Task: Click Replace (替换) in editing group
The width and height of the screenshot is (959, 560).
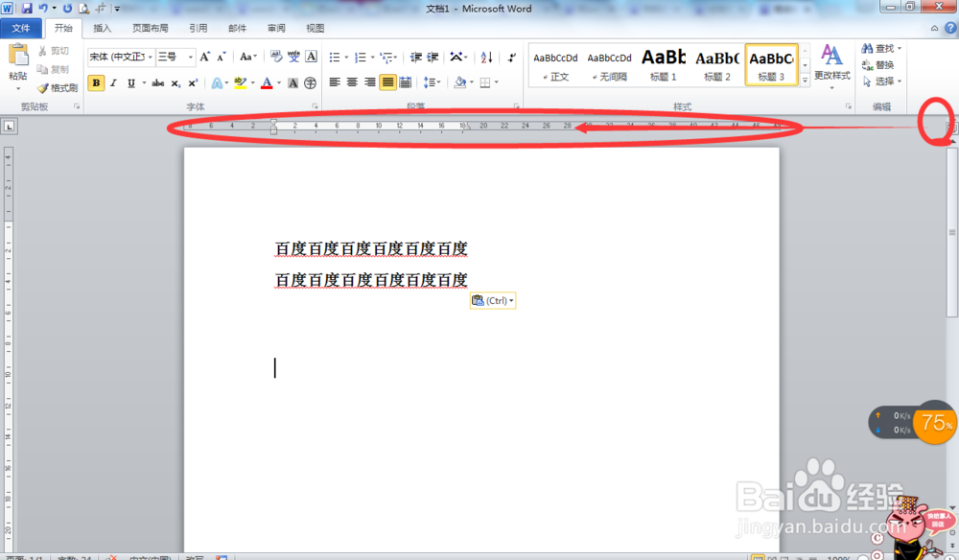Action: click(x=878, y=65)
